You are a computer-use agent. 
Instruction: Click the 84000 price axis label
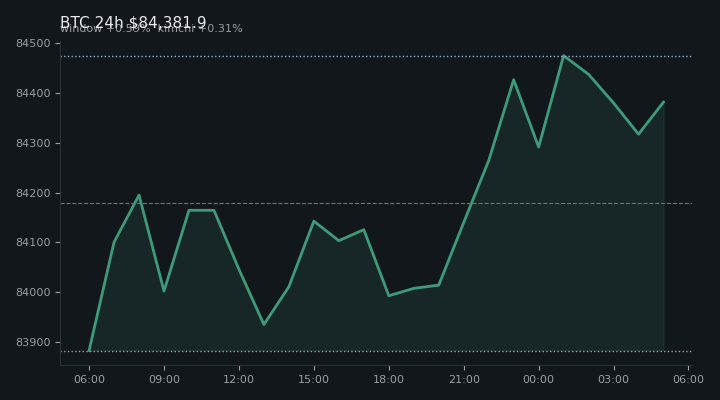[x=33, y=293]
